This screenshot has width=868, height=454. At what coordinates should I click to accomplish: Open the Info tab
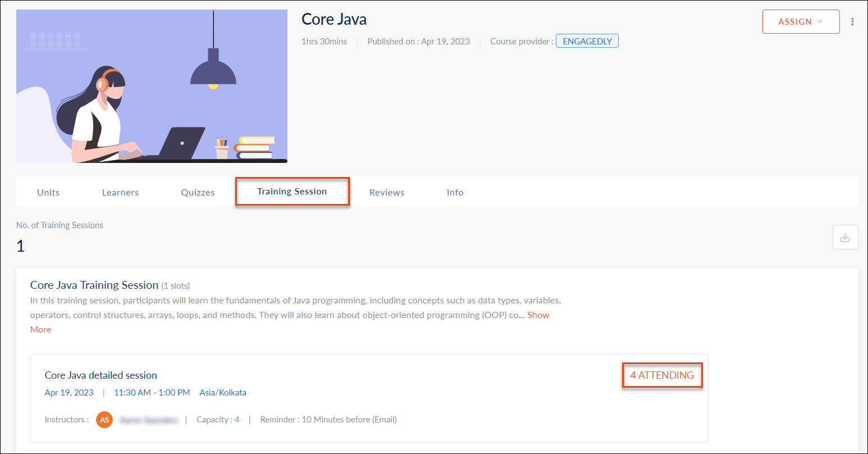pyautogui.click(x=455, y=192)
